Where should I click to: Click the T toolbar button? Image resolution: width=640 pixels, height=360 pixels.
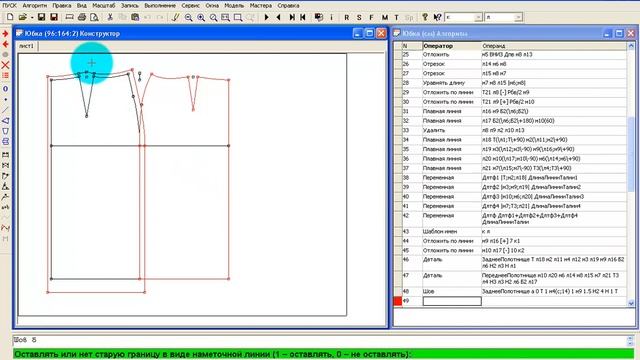pyautogui.click(x=396, y=18)
